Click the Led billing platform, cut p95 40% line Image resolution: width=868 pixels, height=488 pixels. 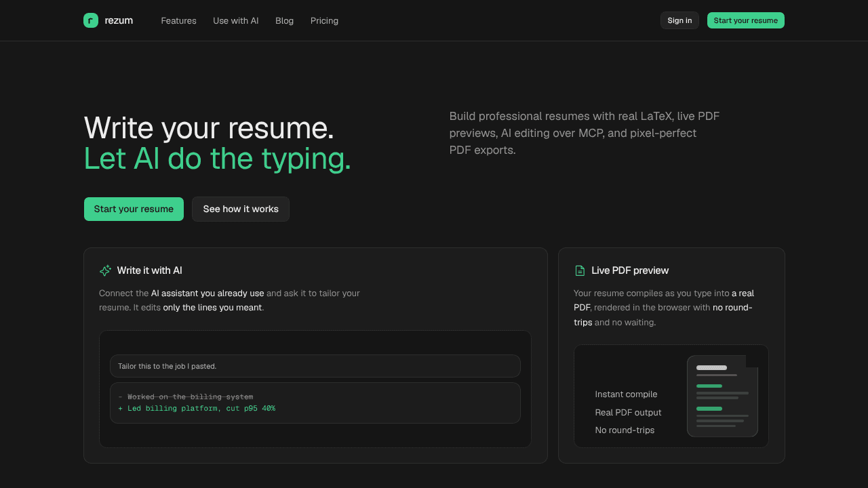click(201, 409)
